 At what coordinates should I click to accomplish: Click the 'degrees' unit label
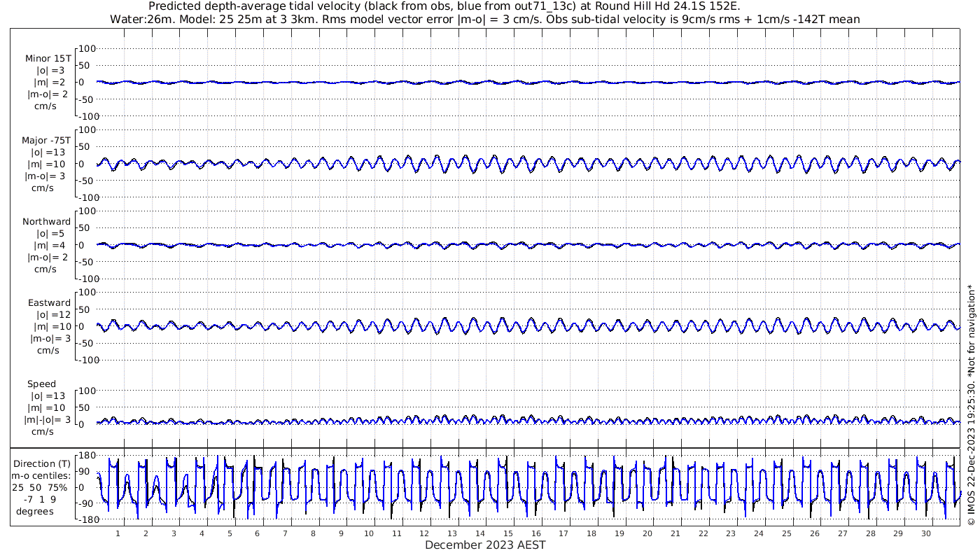[x=35, y=511]
